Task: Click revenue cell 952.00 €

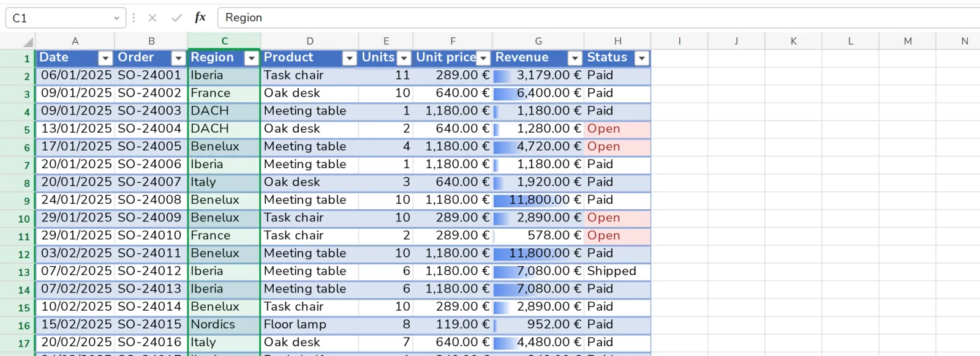Action: pyautogui.click(x=538, y=325)
